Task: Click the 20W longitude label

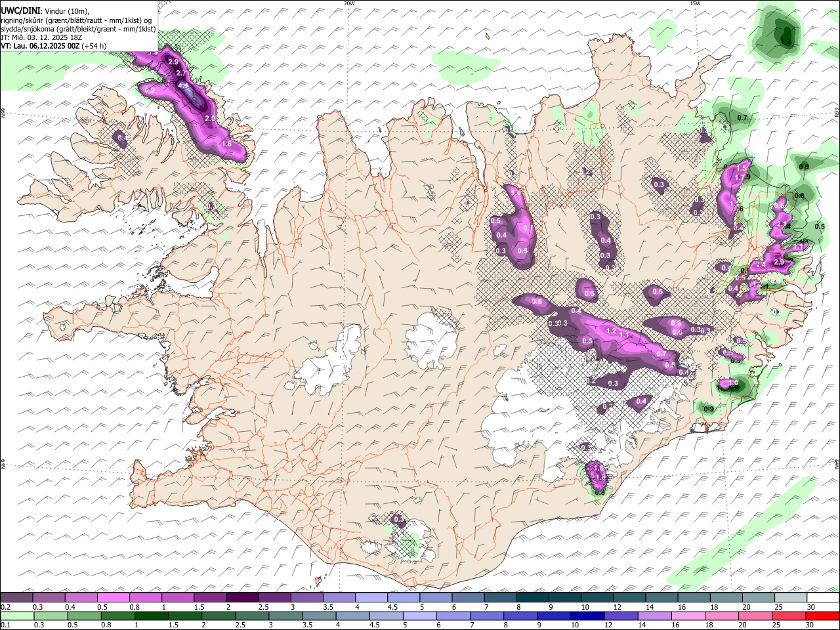Action: [349, 3]
